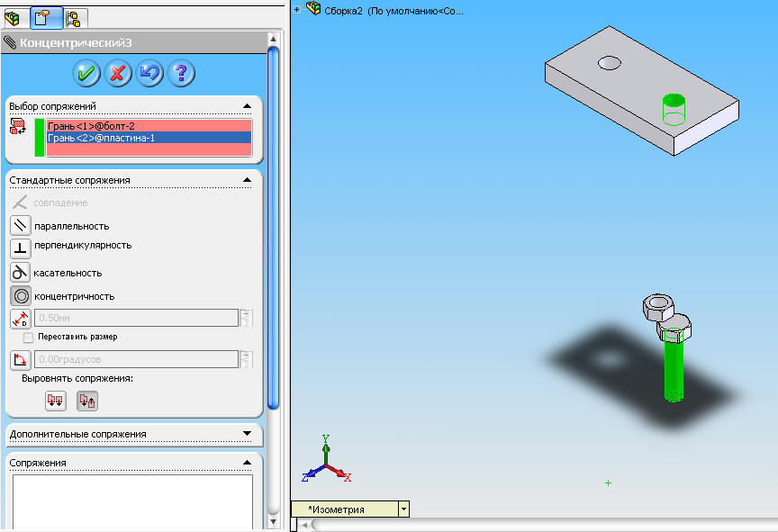Select the anti-aligned mate alignment button

(x=87, y=401)
